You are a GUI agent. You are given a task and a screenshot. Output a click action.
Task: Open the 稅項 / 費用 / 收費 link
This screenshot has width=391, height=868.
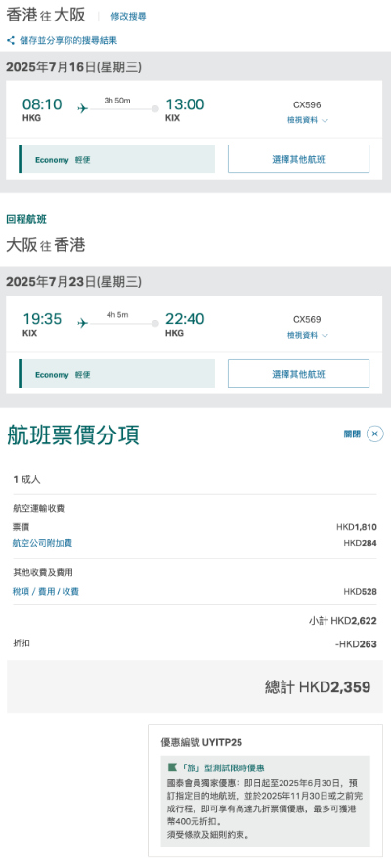46,592
